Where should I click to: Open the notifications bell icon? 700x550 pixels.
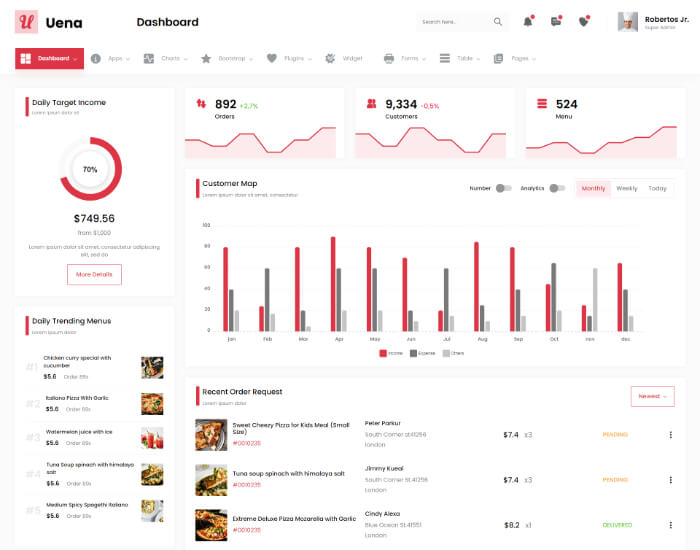tap(528, 22)
